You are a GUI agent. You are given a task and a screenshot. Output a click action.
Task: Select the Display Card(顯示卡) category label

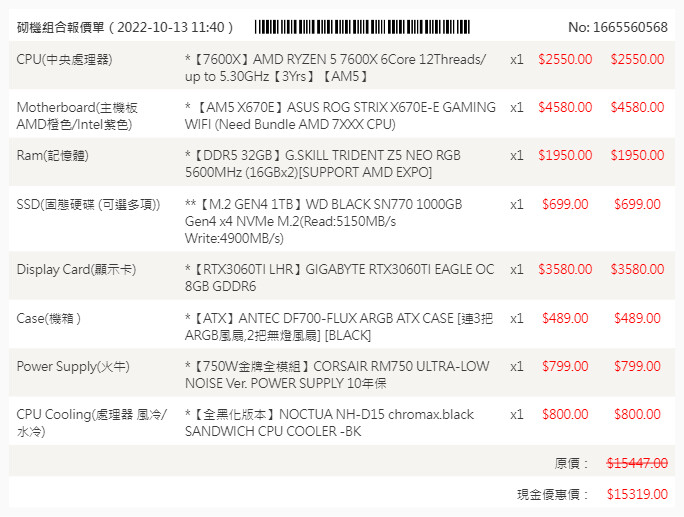tap(76, 269)
